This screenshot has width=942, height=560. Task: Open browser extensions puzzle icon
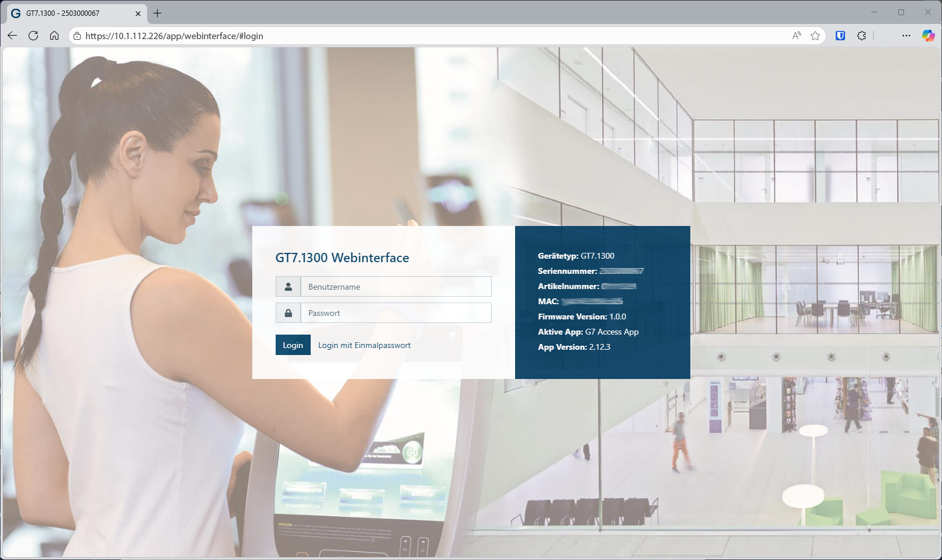pyautogui.click(x=861, y=36)
